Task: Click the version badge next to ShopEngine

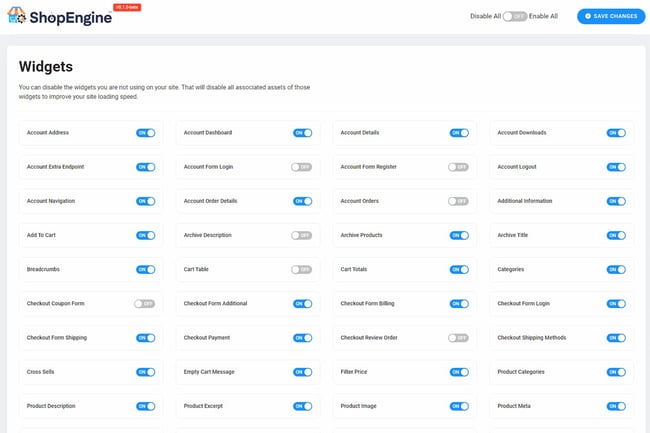Action: click(x=125, y=7)
